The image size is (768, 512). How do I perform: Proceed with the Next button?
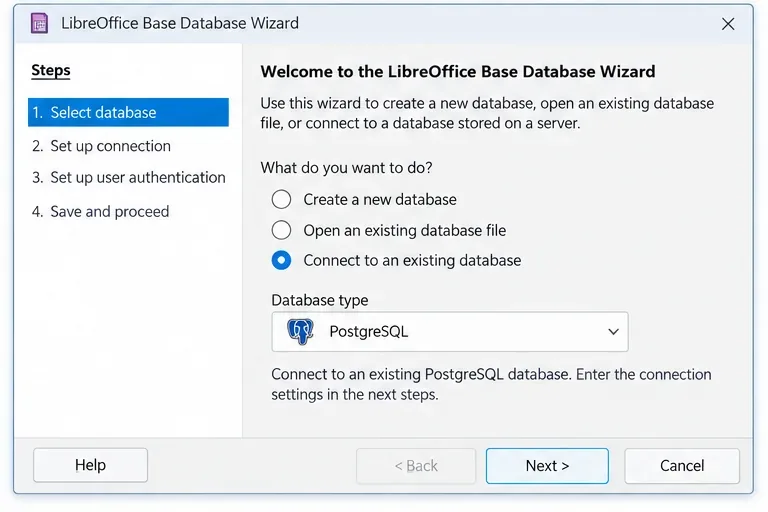click(547, 465)
